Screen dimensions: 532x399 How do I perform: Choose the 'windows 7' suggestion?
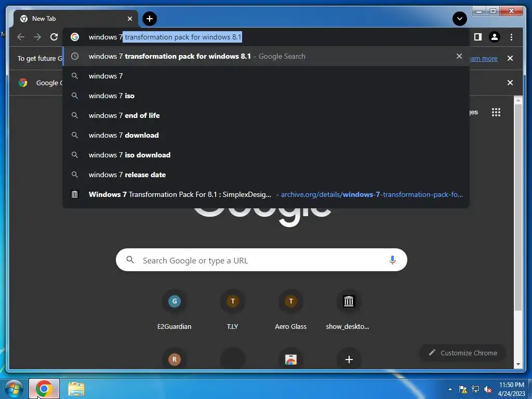(x=266, y=76)
